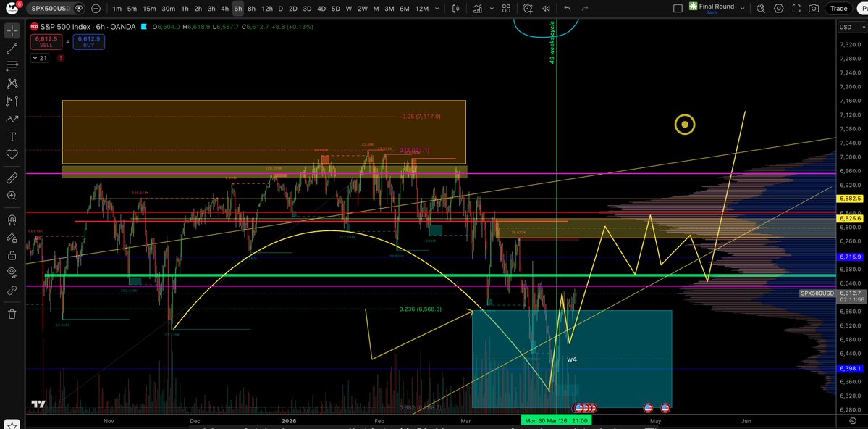The height and width of the screenshot is (429, 868).
Task: Open the USD currency dropdown
Action: 846,27
